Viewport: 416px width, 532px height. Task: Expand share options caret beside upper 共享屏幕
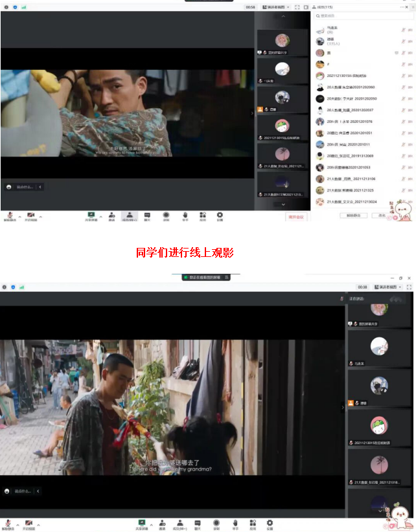click(100, 216)
